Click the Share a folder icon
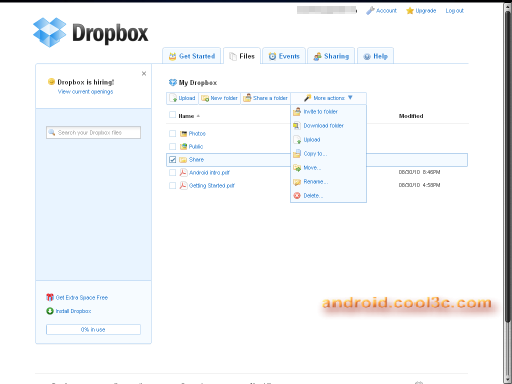This screenshot has height=384, width=512. click(247, 98)
